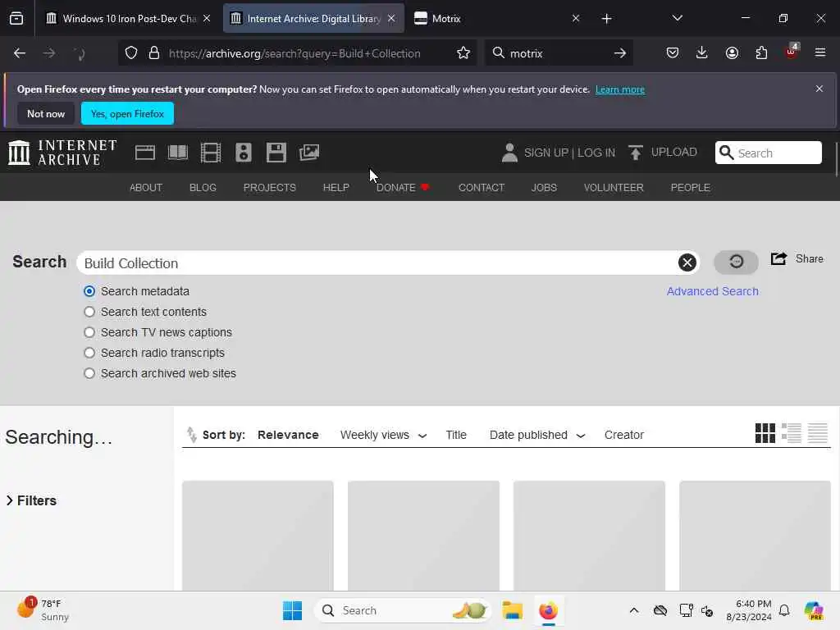The height and width of the screenshot is (630, 840).
Task: Open Windows Start menu
Action: coord(293,610)
